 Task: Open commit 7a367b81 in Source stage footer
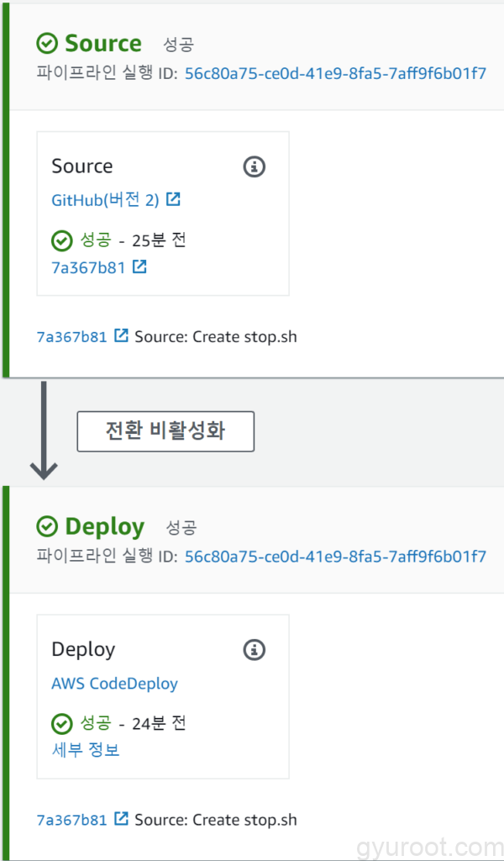(x=72, y=336)
